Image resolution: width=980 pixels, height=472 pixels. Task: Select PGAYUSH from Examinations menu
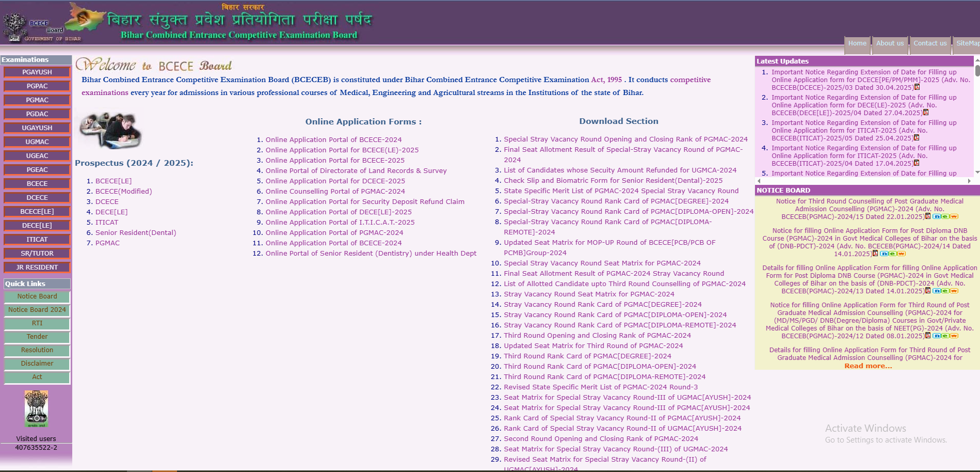click(x=37, y=72)
